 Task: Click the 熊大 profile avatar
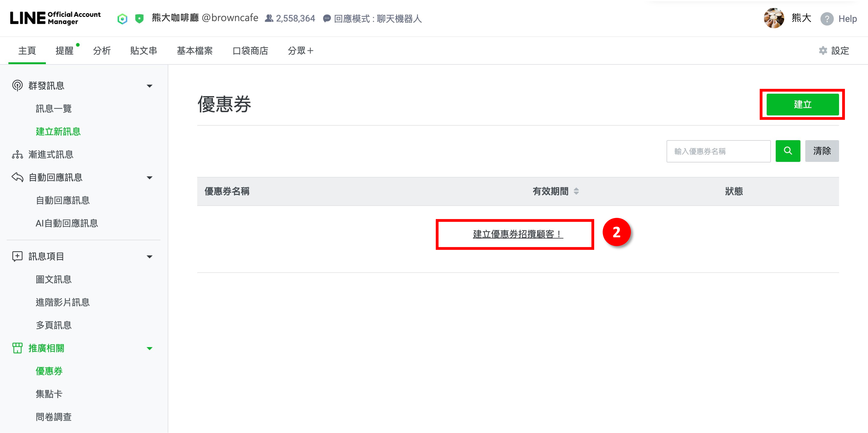[x=774, y=18]
